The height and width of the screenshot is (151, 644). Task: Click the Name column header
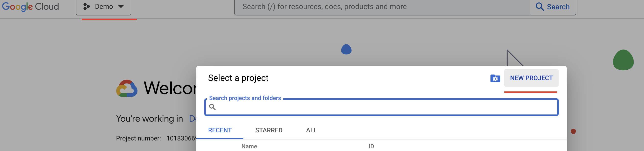(249, 146)
